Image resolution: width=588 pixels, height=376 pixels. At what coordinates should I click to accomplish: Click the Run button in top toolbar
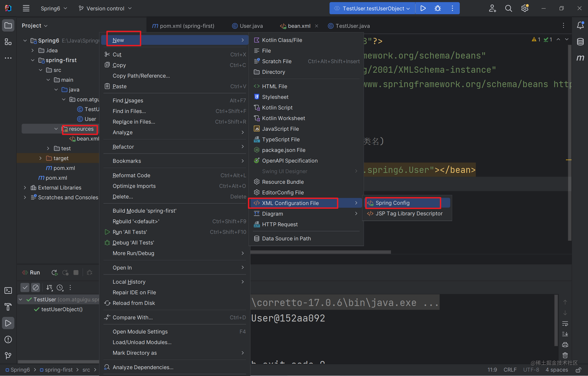click(x=423, y=8)
